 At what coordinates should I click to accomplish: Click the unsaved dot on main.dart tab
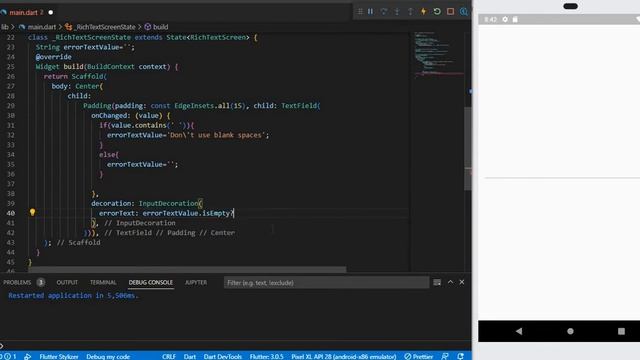click(x=51, y=12)
